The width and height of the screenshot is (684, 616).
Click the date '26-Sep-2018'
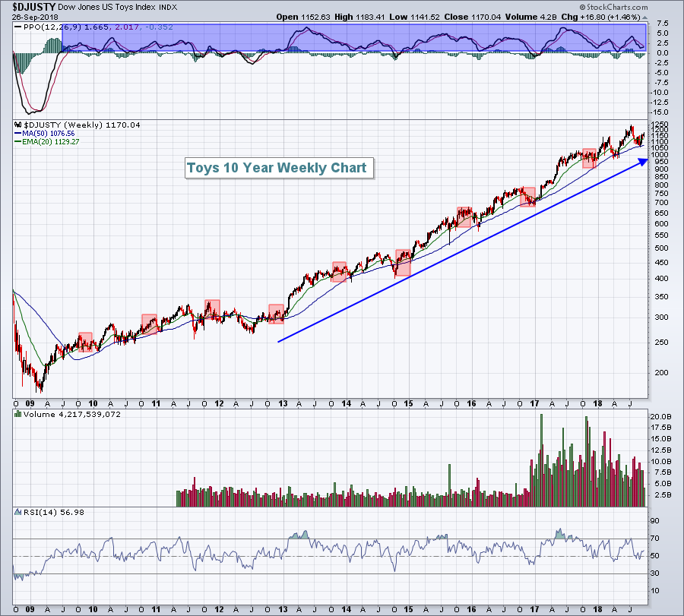(x=35, y=17)
